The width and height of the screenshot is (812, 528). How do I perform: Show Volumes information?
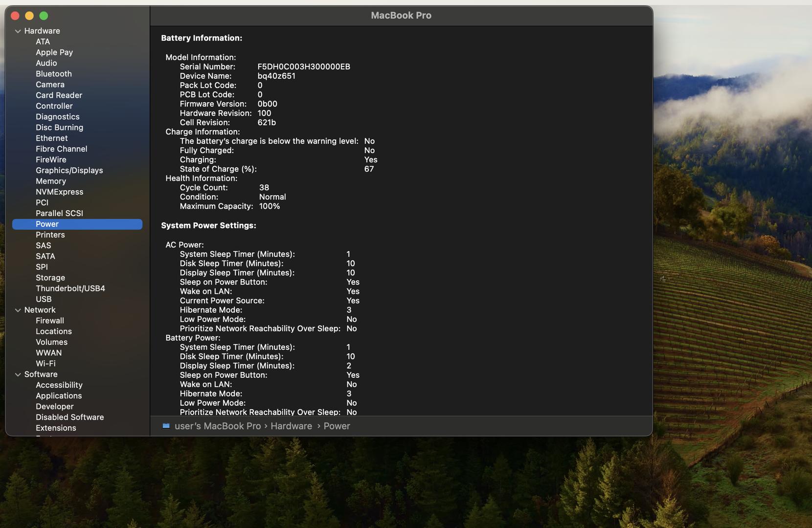(x=52, y=343)
